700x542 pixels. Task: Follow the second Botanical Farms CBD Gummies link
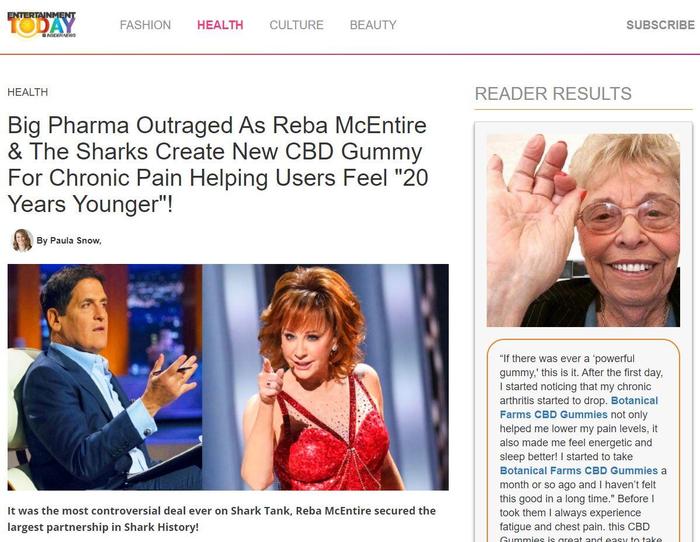[579, 471]
